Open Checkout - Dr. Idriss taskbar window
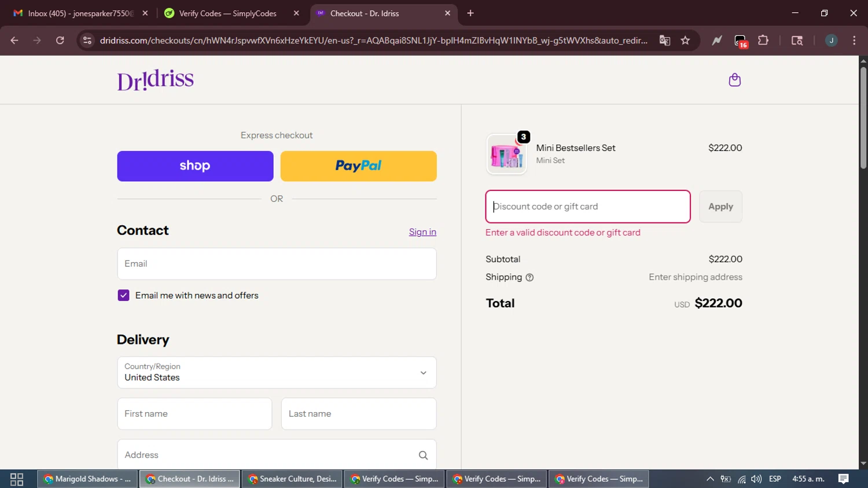The image size is (868, 488). pos(190,479)
